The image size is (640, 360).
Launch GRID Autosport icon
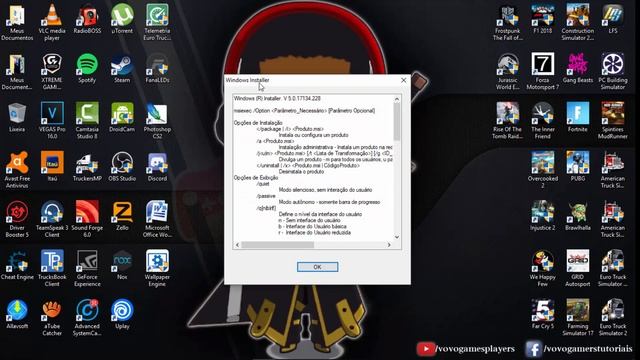point(578,268)
